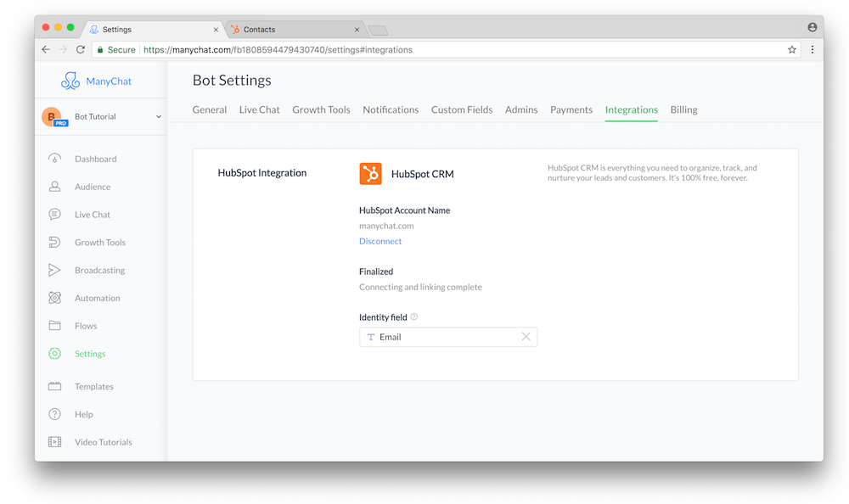Open the Video Tutorials film icon

coord(54,442)
